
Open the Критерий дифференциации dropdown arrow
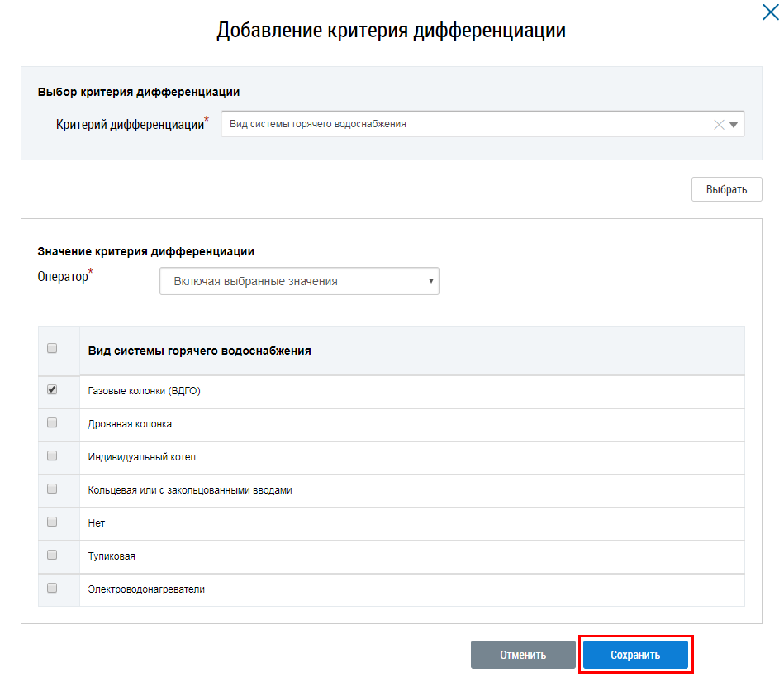734,125
